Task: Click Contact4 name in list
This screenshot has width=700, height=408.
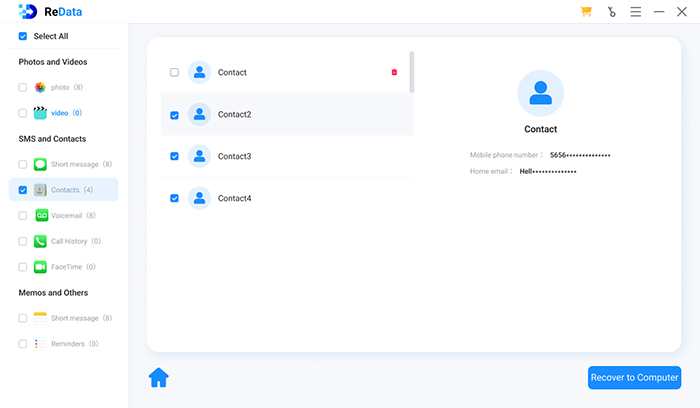Action: (x=234, y=198)
